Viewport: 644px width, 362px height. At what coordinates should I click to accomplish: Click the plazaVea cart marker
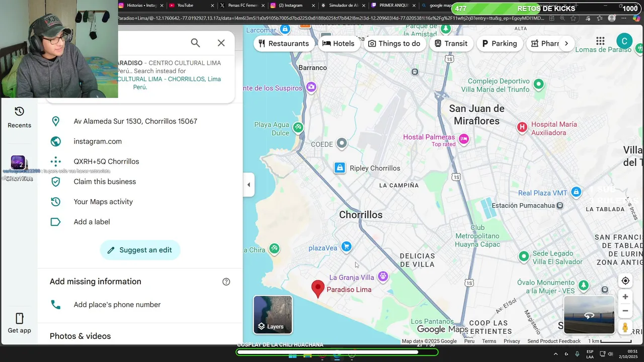tap(346, 246)
